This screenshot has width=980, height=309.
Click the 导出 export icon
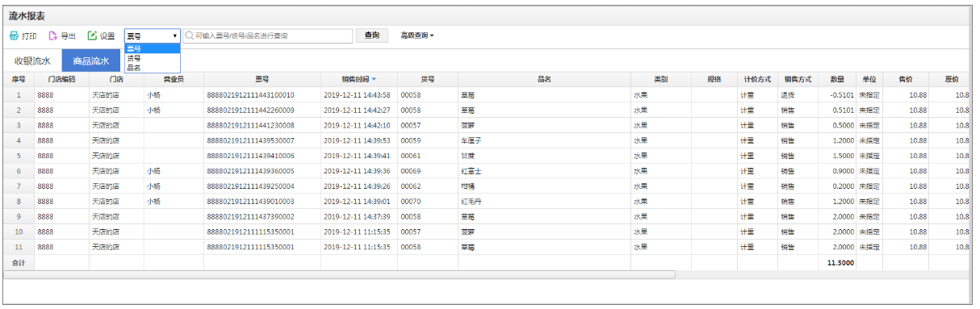pyautogui.click(x=53, y=36)
